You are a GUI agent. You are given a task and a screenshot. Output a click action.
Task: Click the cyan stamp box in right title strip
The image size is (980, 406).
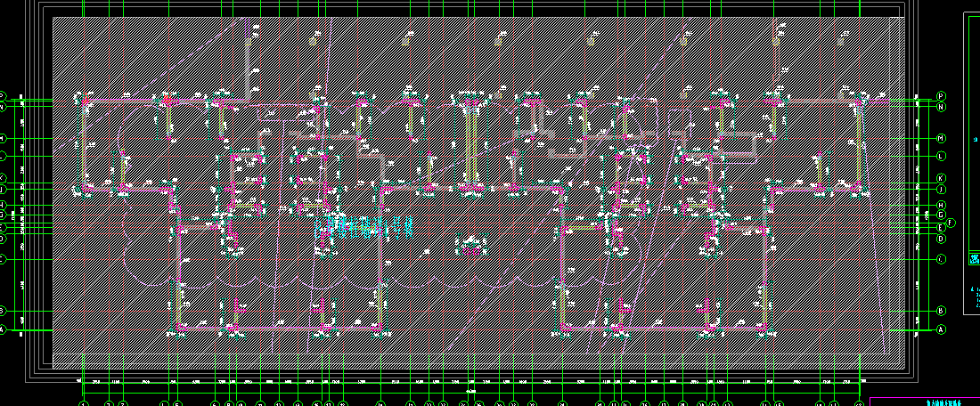975,258
